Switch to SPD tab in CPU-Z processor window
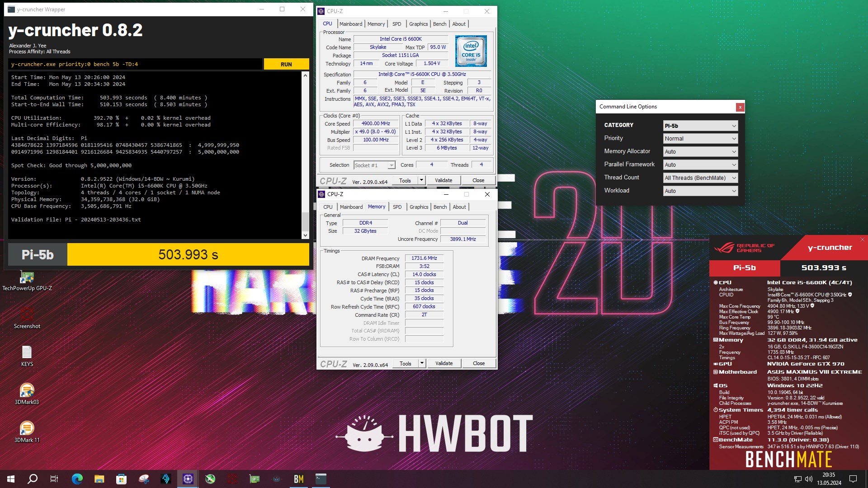This screenshot has width=868, height=488. click(396, 24)
